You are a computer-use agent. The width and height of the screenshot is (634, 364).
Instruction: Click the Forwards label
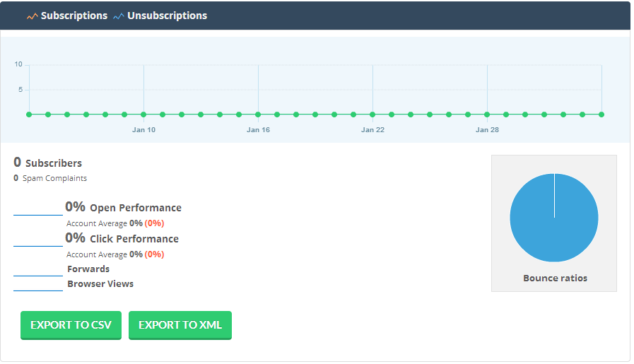pos(88,269)
